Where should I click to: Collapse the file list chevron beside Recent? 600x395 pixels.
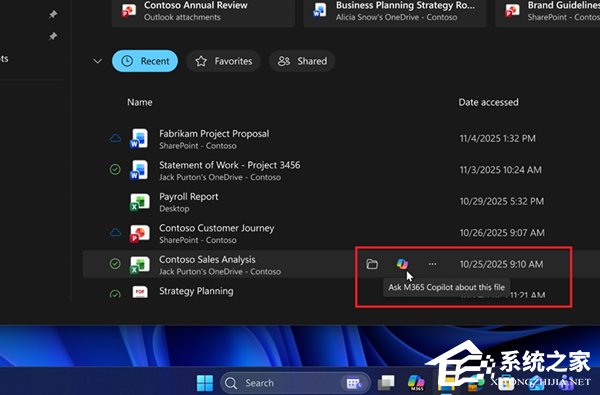pos(98,61)
